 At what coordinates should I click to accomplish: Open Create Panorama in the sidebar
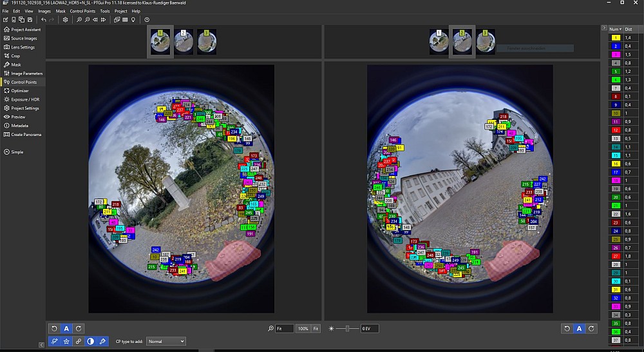tap(26, 134)
